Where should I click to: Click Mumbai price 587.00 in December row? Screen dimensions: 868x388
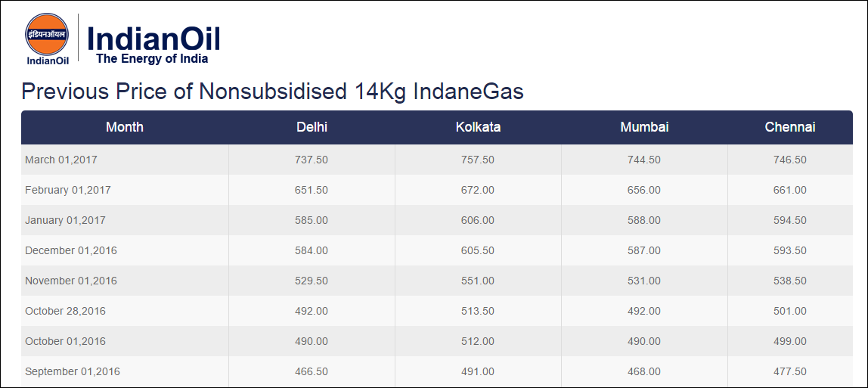644,250
